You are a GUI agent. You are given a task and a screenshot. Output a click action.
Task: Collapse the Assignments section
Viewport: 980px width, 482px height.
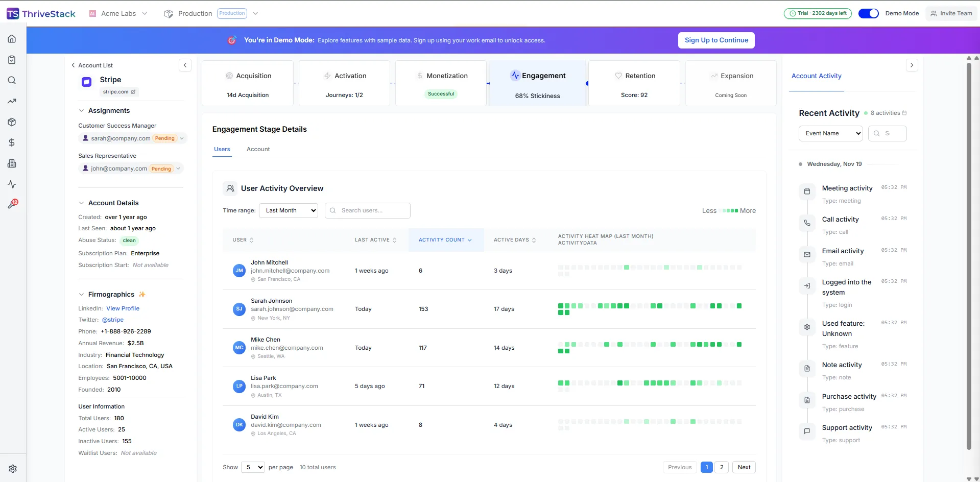[81, 110]
